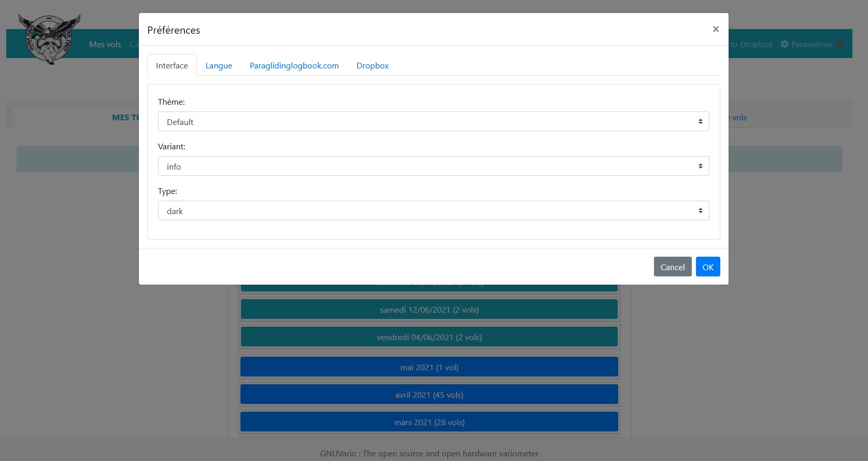Viewport: 868px width, 461px height.
Task: Expand the mars 2021 (28 vols) row
Action: click(429, 422)
